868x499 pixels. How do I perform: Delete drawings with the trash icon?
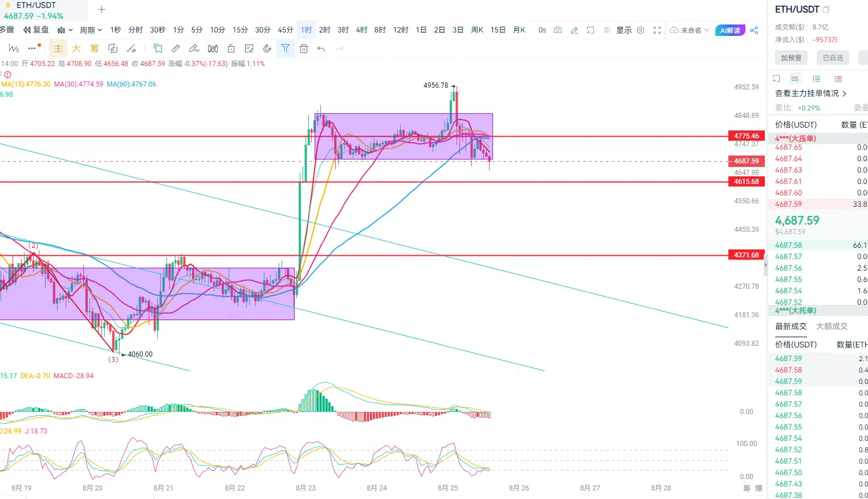click(x=304, y=49)
